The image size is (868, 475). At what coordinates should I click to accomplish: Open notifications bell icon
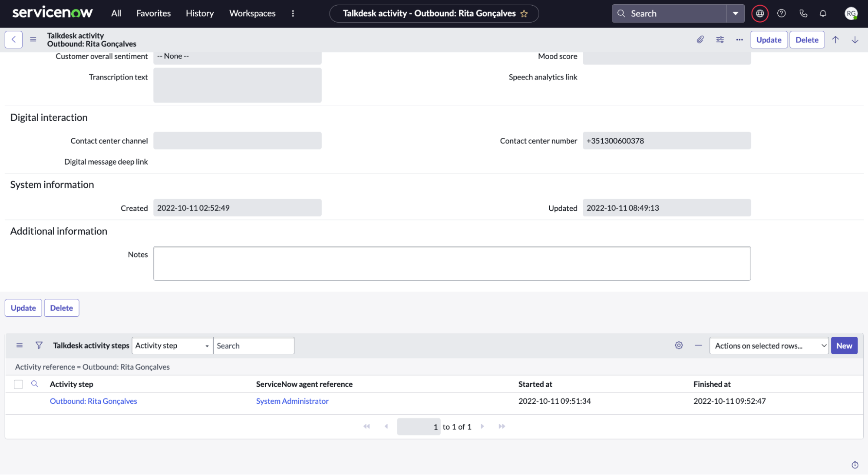tap(823, 13)
